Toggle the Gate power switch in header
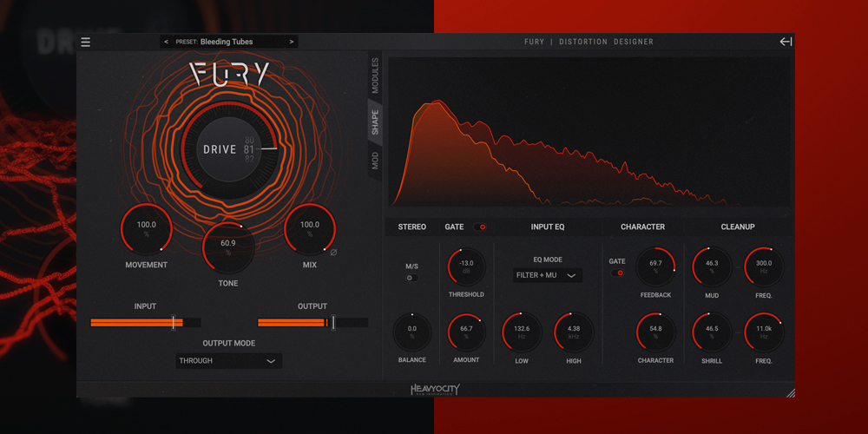 (480, 227)
